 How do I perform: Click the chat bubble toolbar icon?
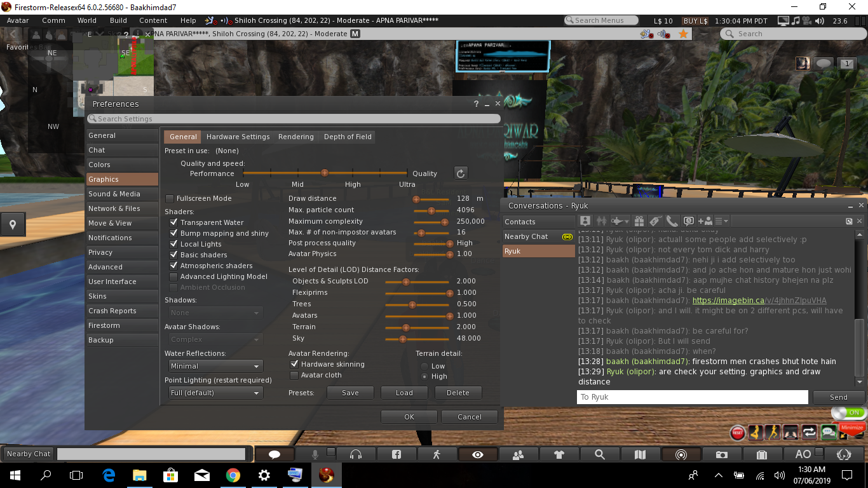point(275,454)
